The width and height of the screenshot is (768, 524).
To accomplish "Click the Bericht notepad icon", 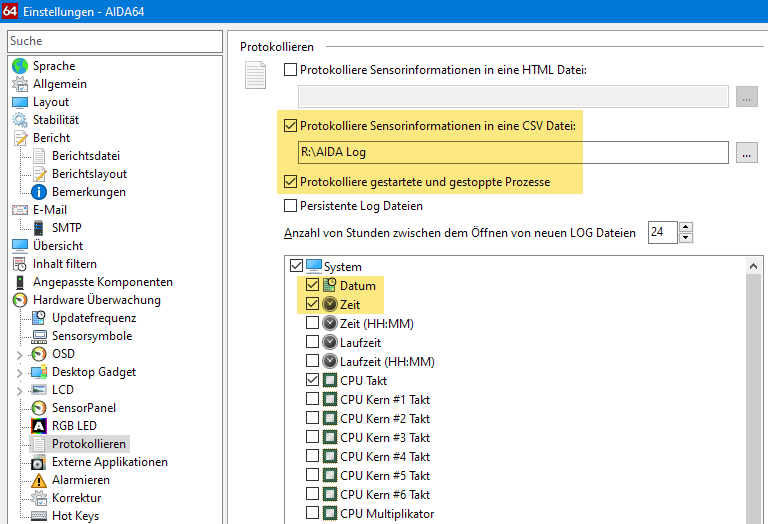I will [20, 138].
